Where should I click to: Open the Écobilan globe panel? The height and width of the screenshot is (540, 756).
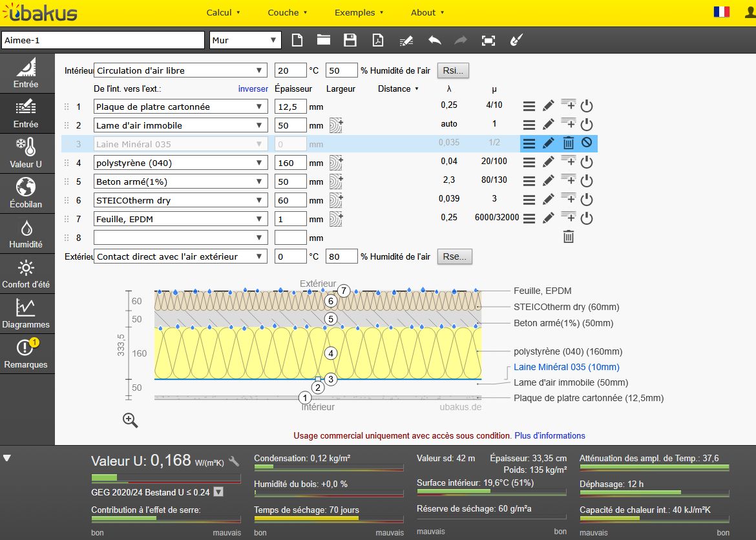[26, 194]
